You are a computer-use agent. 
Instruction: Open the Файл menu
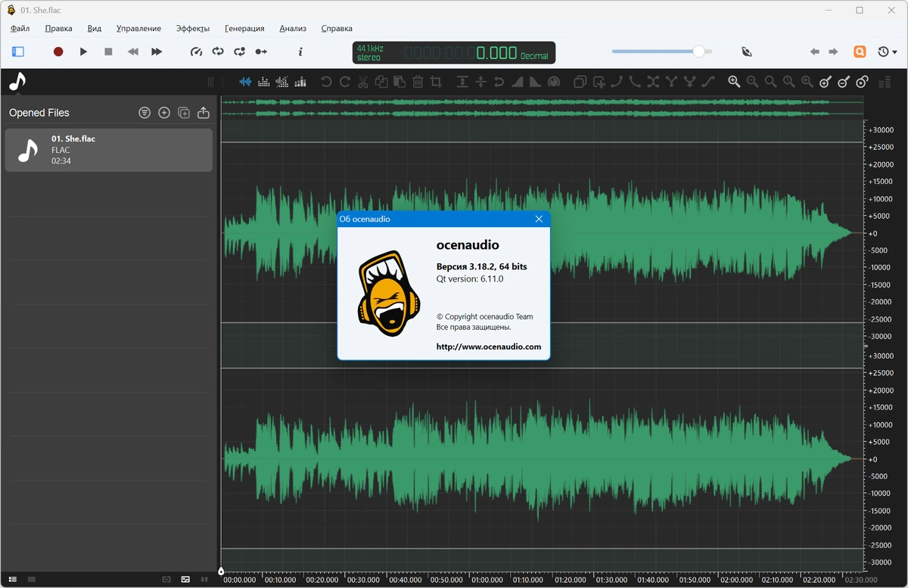tap(20, 28)
